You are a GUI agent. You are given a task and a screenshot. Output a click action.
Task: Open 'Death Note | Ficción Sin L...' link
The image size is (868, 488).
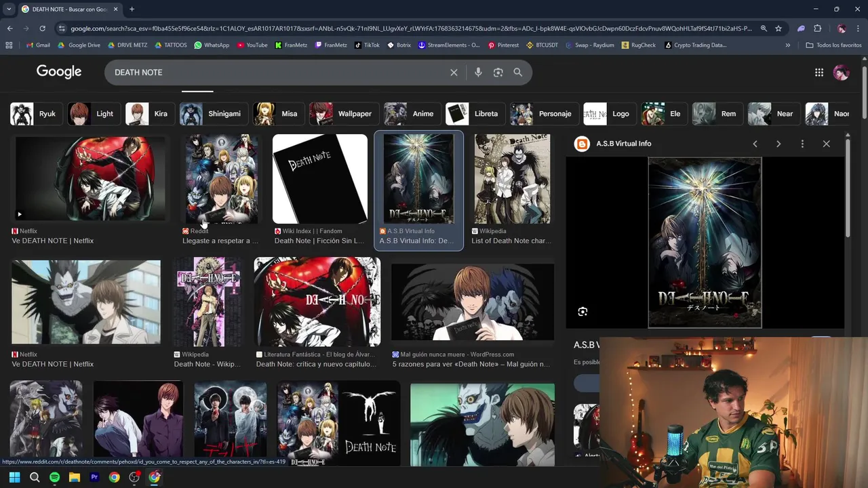(319, 241)
